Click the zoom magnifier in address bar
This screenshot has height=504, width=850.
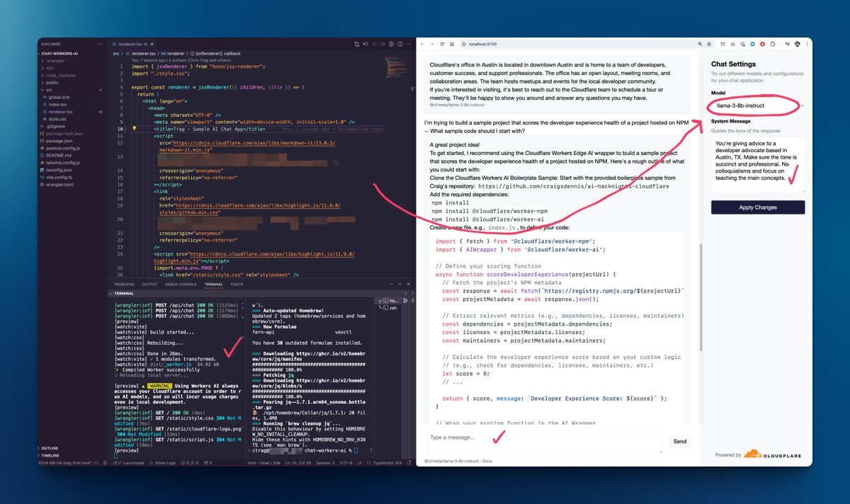click(700, 44)
